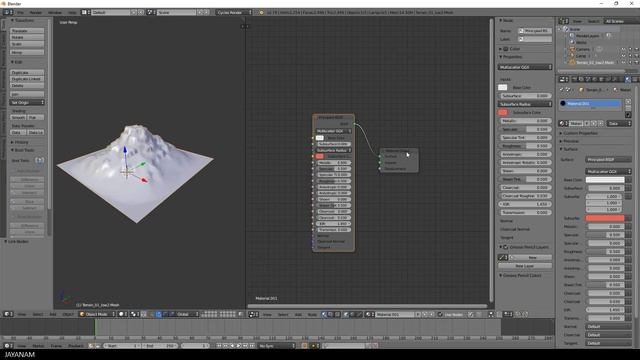Select the texture nodes tree type icon
This screenshot has height=360, width=640.
click(337, 314)
